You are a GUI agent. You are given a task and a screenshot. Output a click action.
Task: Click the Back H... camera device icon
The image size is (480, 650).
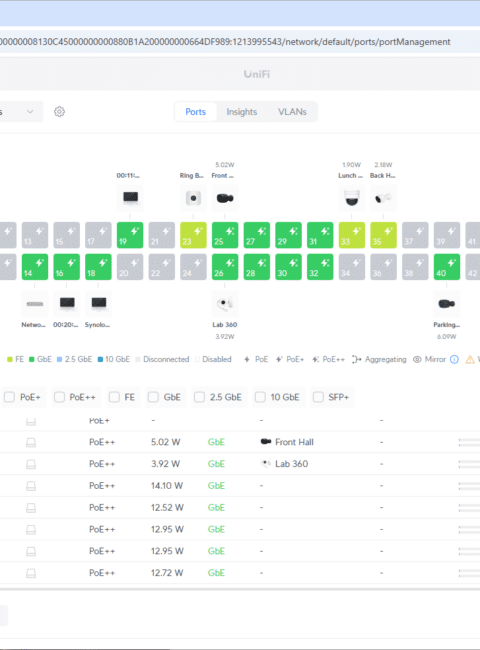[x=383, y=198]
